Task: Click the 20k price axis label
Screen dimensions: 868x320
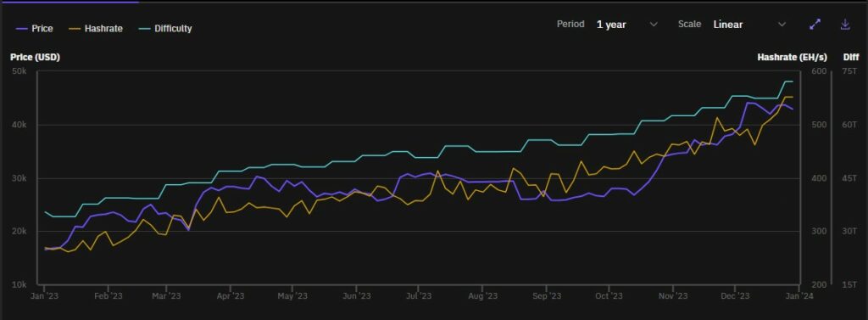Action: pyautogui.click(x=19, y=231)
